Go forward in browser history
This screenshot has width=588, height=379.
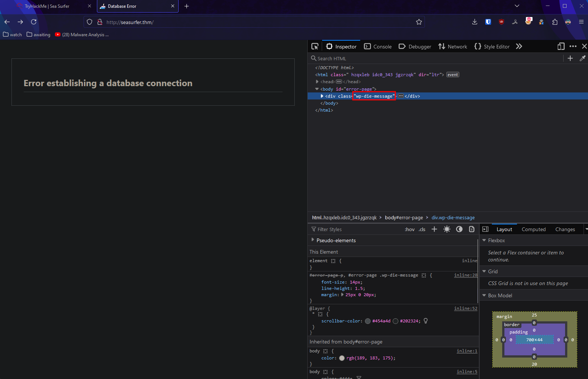20,22
